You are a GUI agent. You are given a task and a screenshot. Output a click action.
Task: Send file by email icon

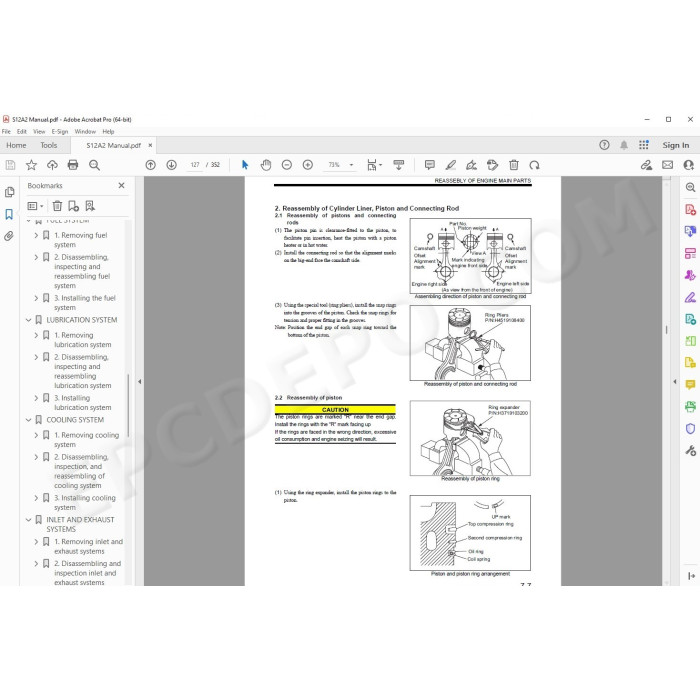(x=667, y=165)
